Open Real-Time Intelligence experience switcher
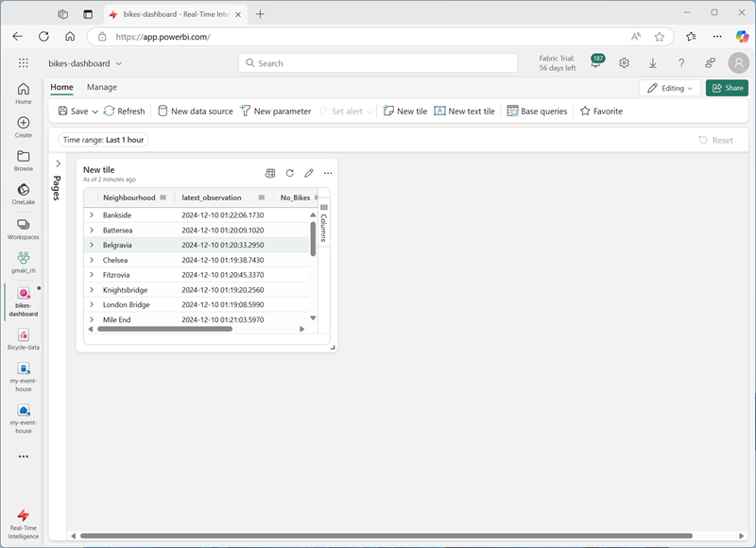 click(23, 523)
